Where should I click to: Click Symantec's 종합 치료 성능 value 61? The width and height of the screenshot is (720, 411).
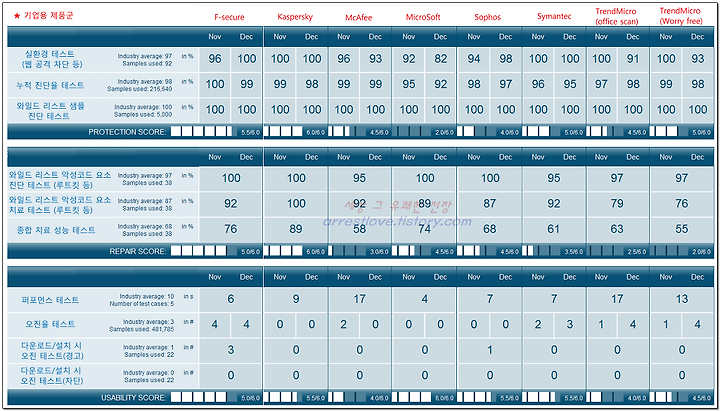pos(554,229)
